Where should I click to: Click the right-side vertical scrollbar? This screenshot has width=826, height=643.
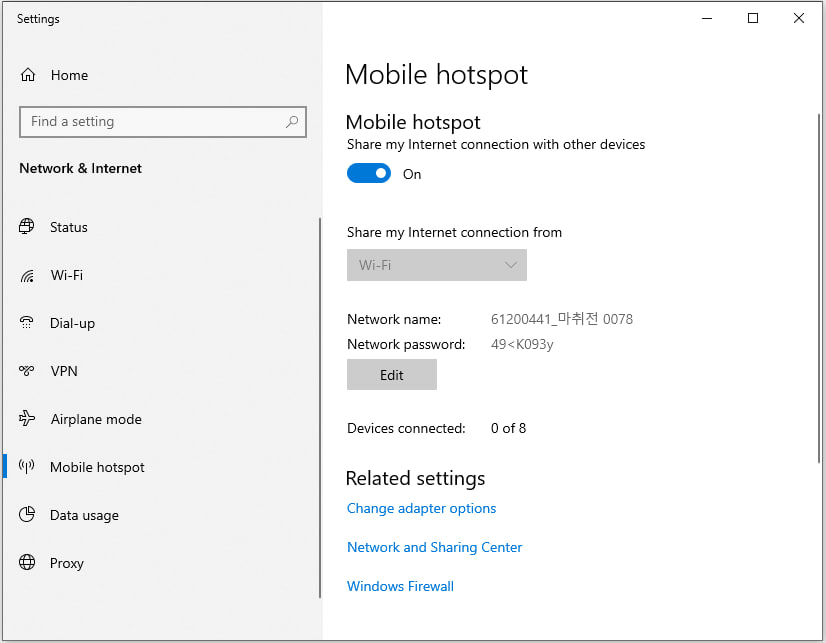(819, 288)
